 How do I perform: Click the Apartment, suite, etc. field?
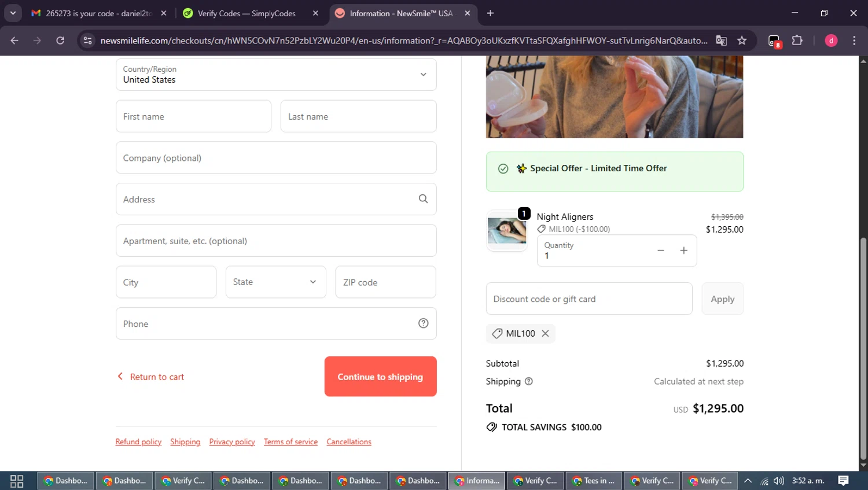click(x=276, y=241)
